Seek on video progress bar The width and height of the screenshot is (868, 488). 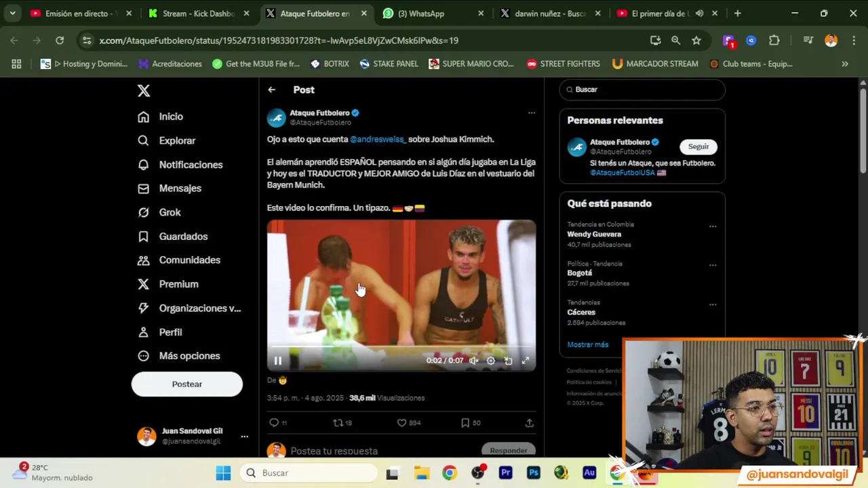tap(401, 346)
